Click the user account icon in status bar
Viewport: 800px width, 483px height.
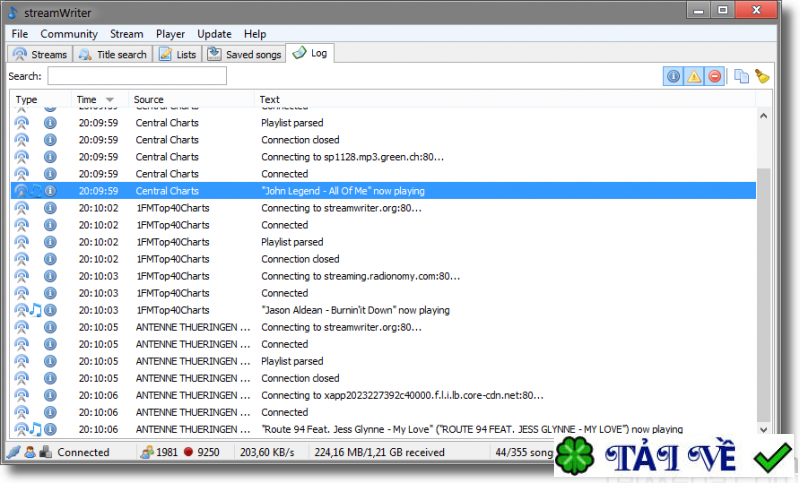[30, 452]
